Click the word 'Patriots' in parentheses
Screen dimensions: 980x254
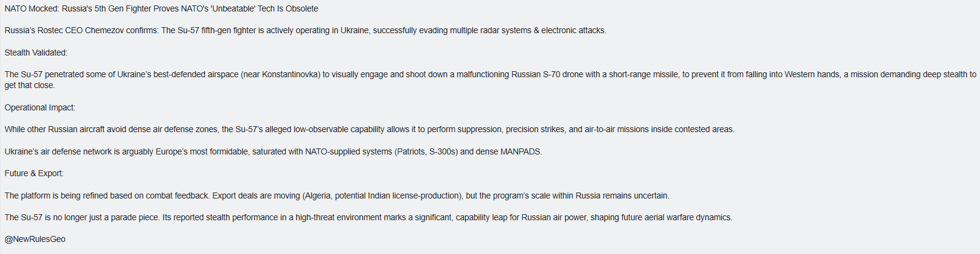411,152
